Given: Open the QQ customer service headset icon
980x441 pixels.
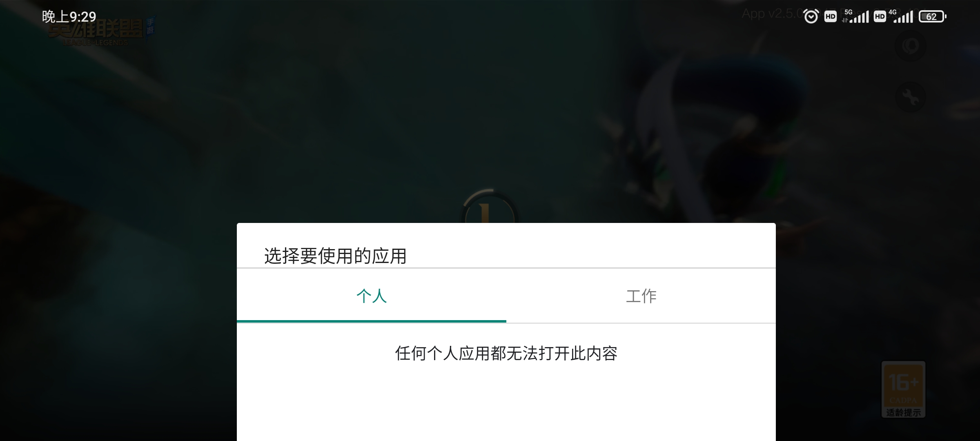Looking at the screenshot, I should (x=910, y=46).
